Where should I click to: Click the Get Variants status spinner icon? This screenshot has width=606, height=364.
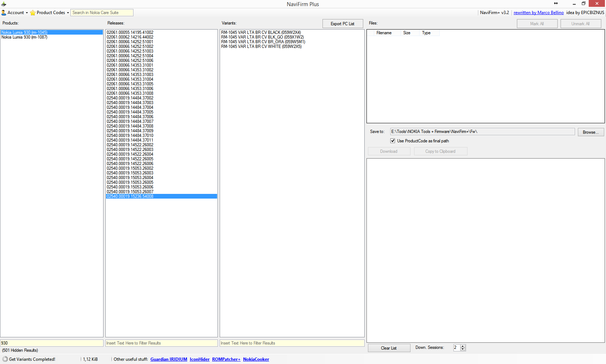pos(5,359)
